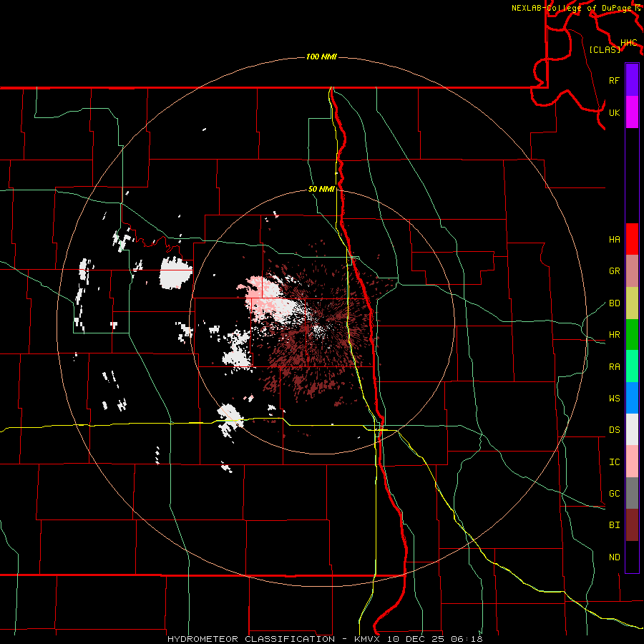Click the RF purple legend swatch
This screenshot has width=644, height=644.
pyautogui.click(x=632, y=80)
